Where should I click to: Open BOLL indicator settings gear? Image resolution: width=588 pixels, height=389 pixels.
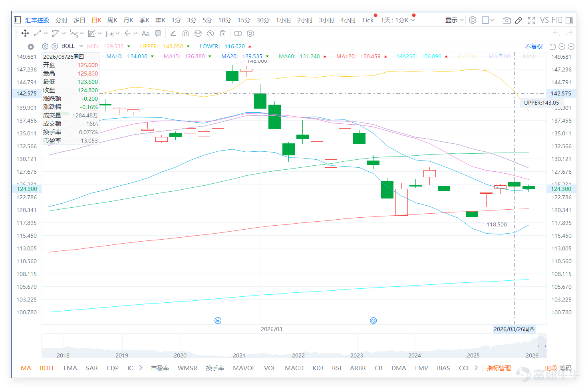45,46
